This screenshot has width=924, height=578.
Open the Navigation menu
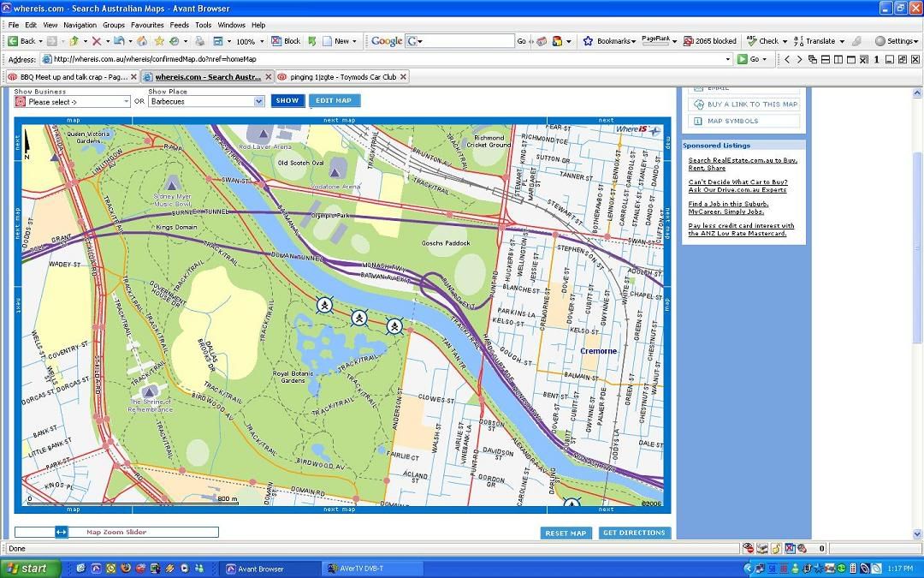pyautogui.click(x=80, y=26)
